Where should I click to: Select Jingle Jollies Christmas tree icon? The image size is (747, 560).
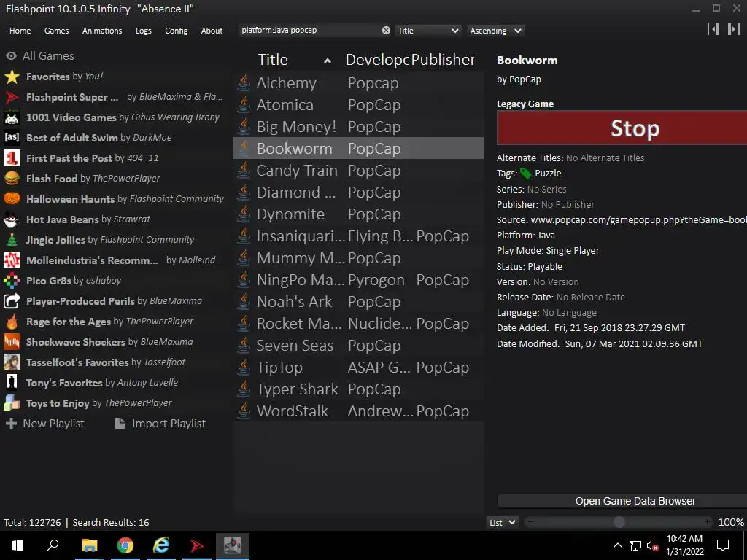tap(12, 240)
